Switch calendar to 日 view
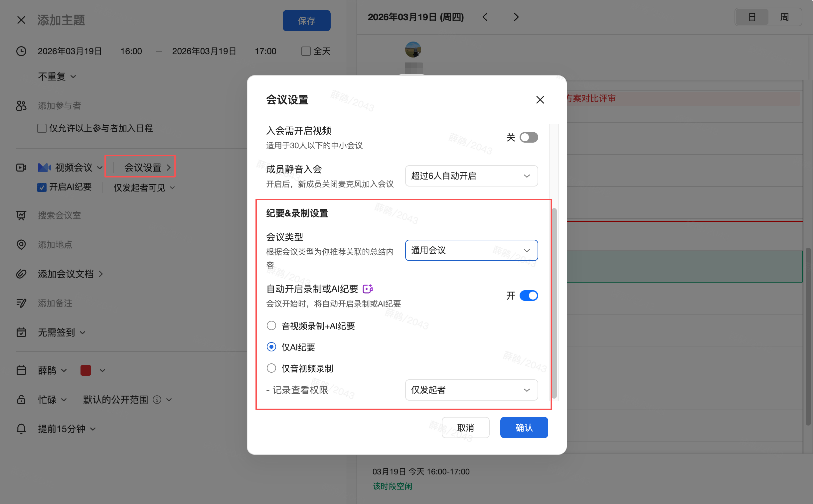Image resolution: width=813 pixels, height=504 pixels. coord(752,17)
